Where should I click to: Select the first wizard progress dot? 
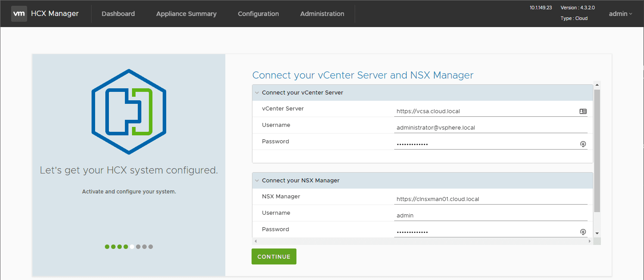[x=107, y=247]
